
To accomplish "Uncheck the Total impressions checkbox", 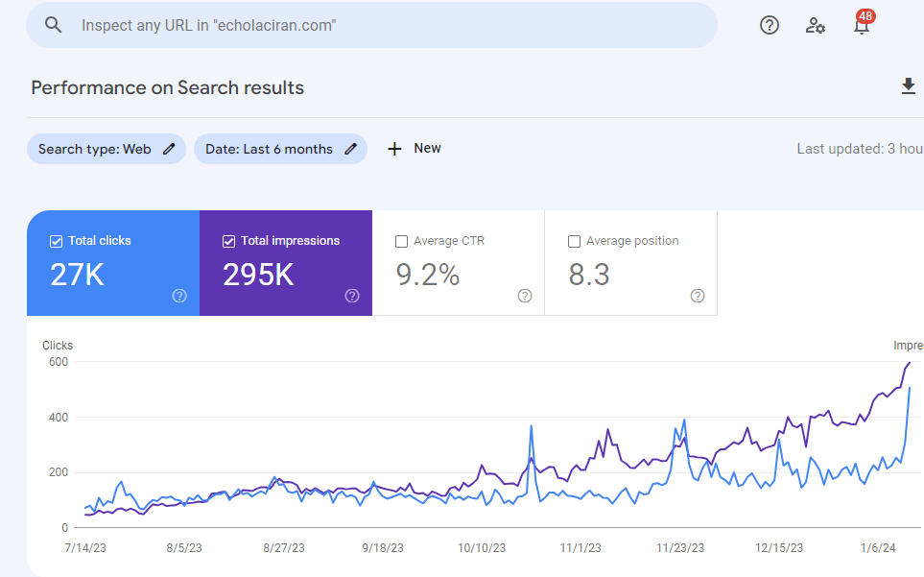I will point(228,241).
